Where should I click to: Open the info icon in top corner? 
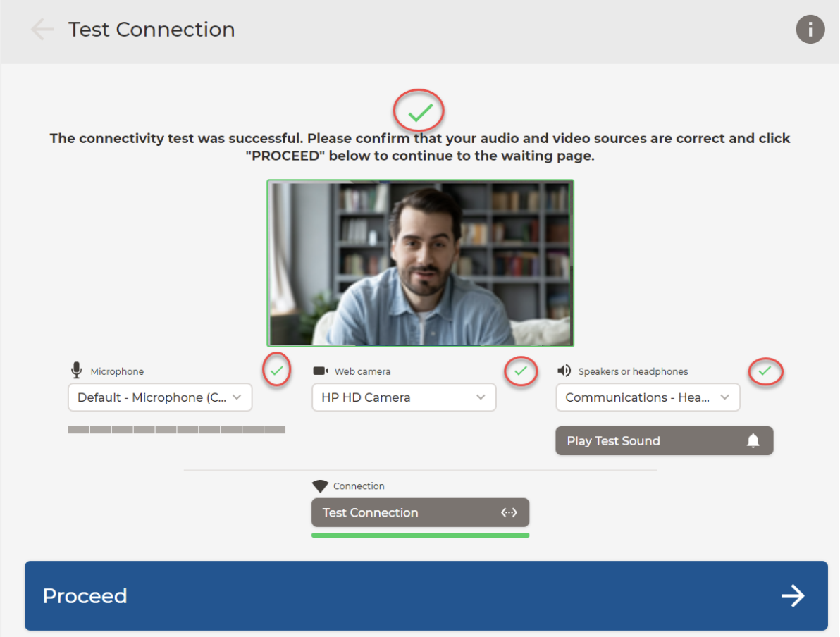point(810,30)
